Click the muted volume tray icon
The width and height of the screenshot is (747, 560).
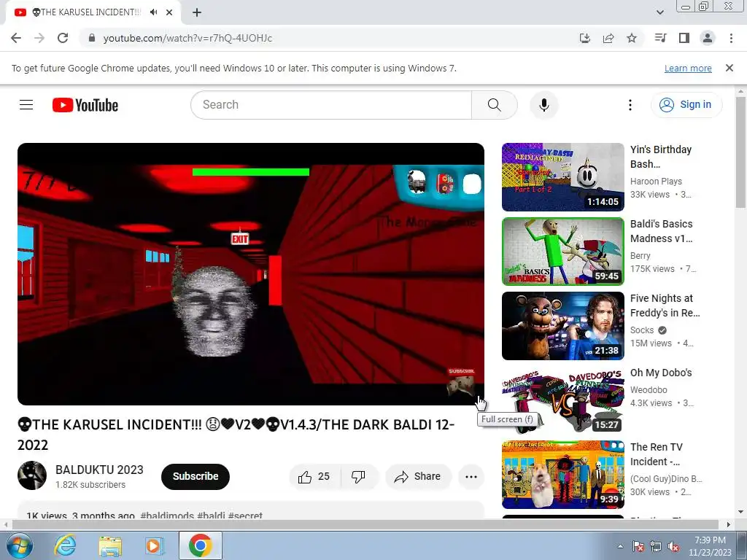point(673,547)
